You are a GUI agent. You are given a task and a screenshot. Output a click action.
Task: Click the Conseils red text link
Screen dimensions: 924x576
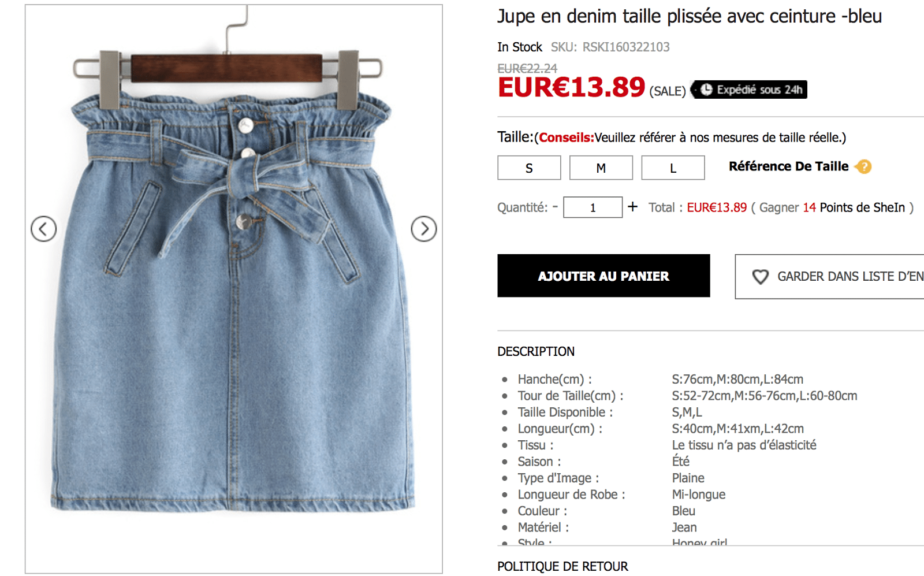point(566,138)
